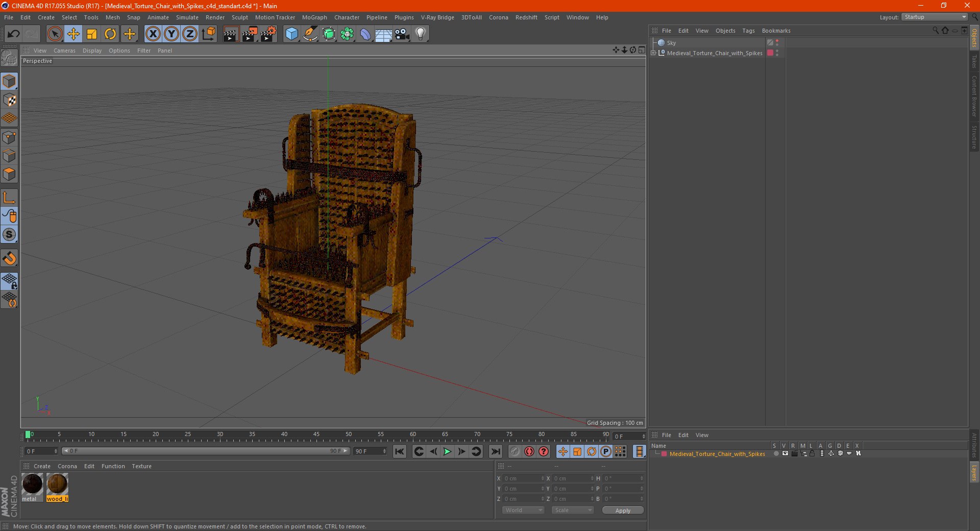Switch to Polygons mode

(9, 174)
